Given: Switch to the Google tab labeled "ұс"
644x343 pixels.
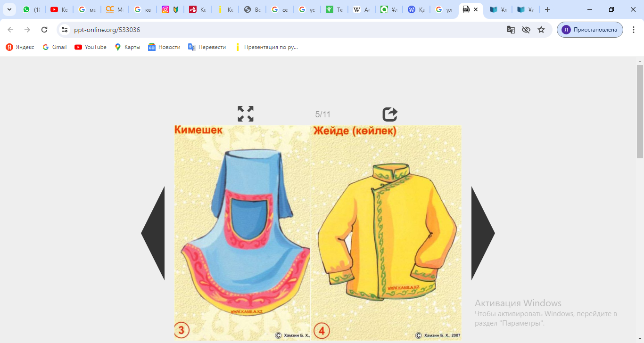Looking at the screenshot, I should pos(307,9).
